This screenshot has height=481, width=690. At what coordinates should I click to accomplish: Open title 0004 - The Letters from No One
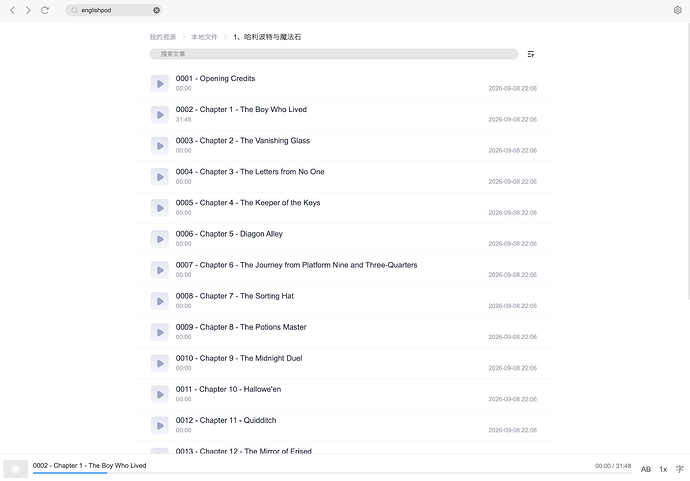[x=250, y=172]
